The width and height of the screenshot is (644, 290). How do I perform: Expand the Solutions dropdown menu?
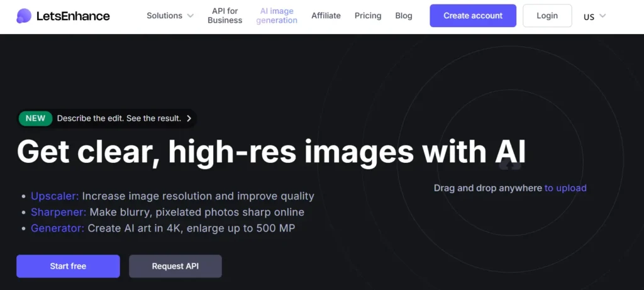(170, 16)
